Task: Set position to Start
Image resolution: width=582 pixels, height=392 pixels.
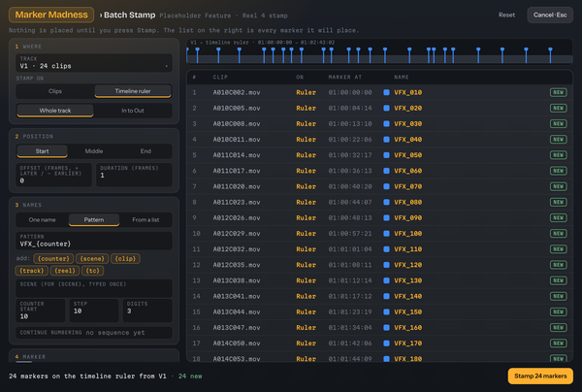Action: (42, 151)
